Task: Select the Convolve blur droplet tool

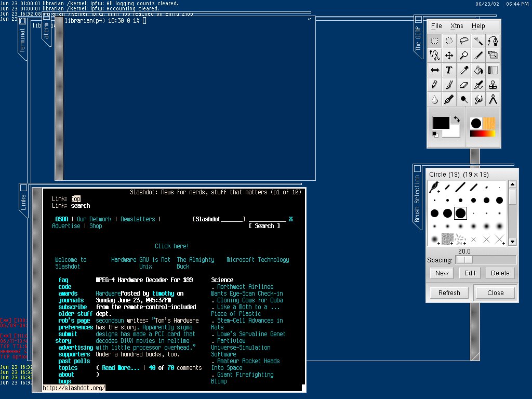Action: pos(435,99)
